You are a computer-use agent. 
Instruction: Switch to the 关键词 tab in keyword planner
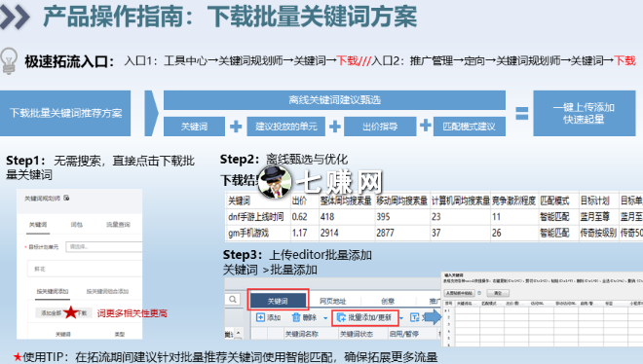(38, 225)
